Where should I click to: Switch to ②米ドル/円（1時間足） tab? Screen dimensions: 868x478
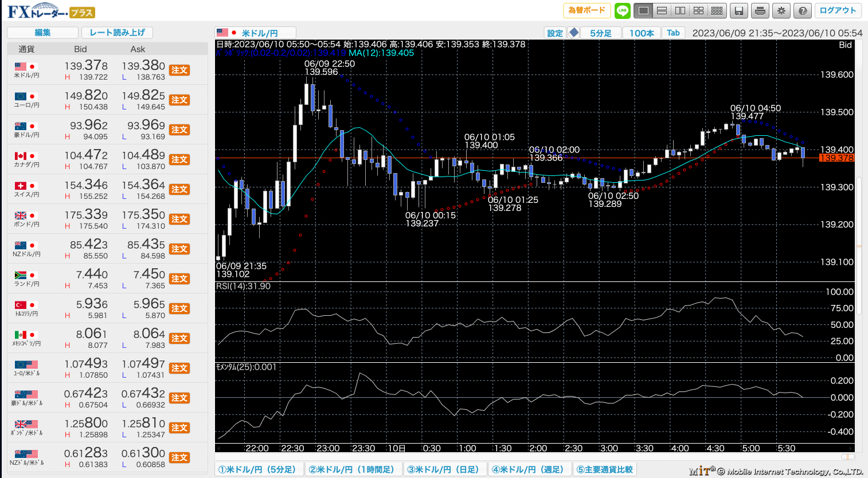pyautogui.click(x=351, y=469)
